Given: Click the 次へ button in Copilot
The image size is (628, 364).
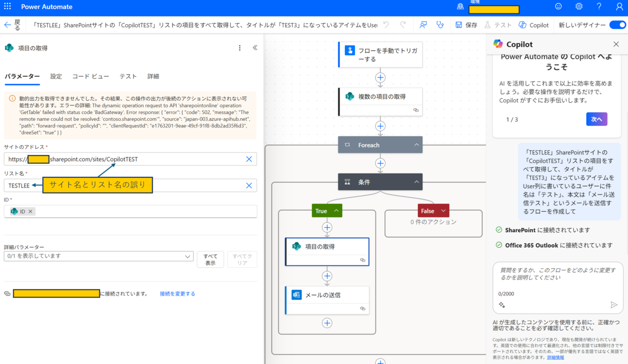Looking at the screenshot, I should point(597,119).
